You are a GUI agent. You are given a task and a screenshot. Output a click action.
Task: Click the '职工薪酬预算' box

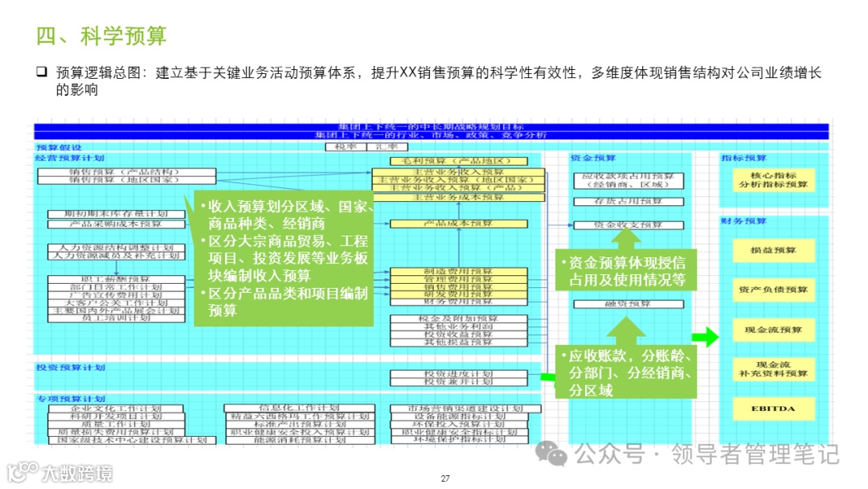point(117,280)
